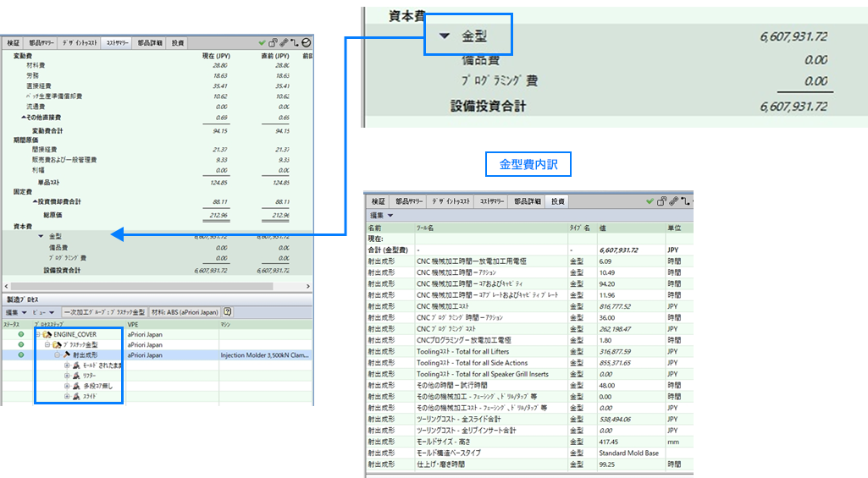Click the green checkmark icon in investment panel

[650, 201]
